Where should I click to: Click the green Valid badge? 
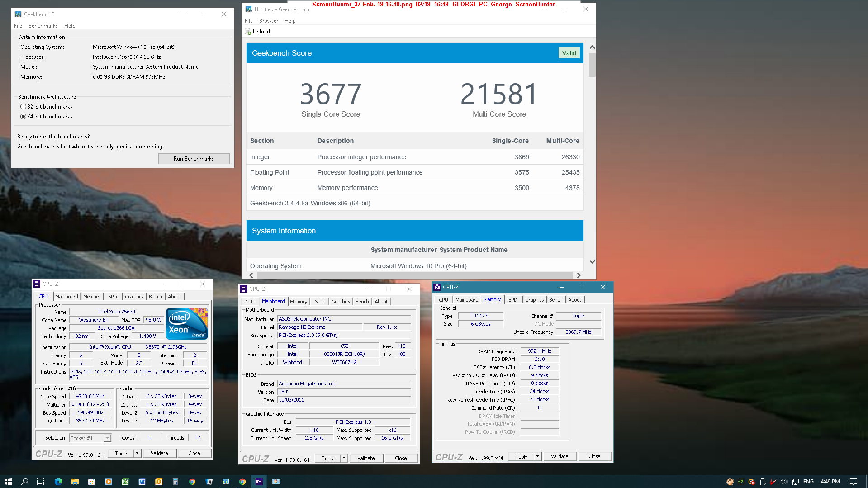tap(569, 53)
